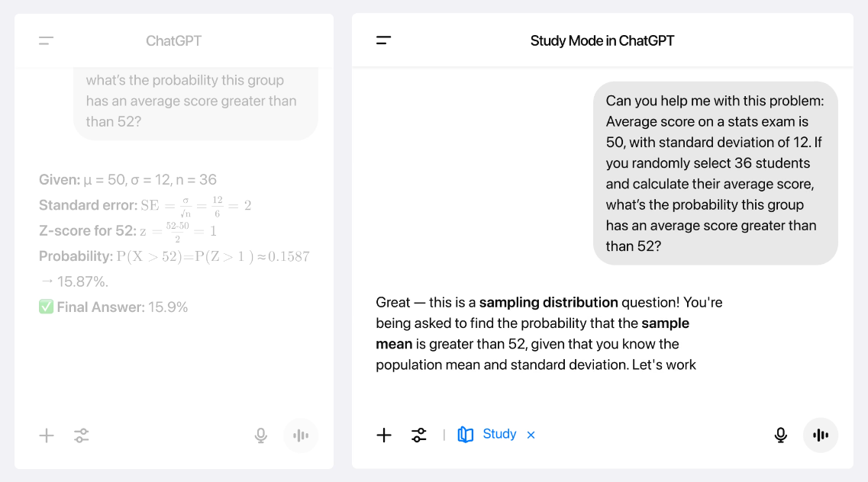The image size is (868, 482).
Task: Remove Study mode with the X
Action: click(x=531, y=435)
